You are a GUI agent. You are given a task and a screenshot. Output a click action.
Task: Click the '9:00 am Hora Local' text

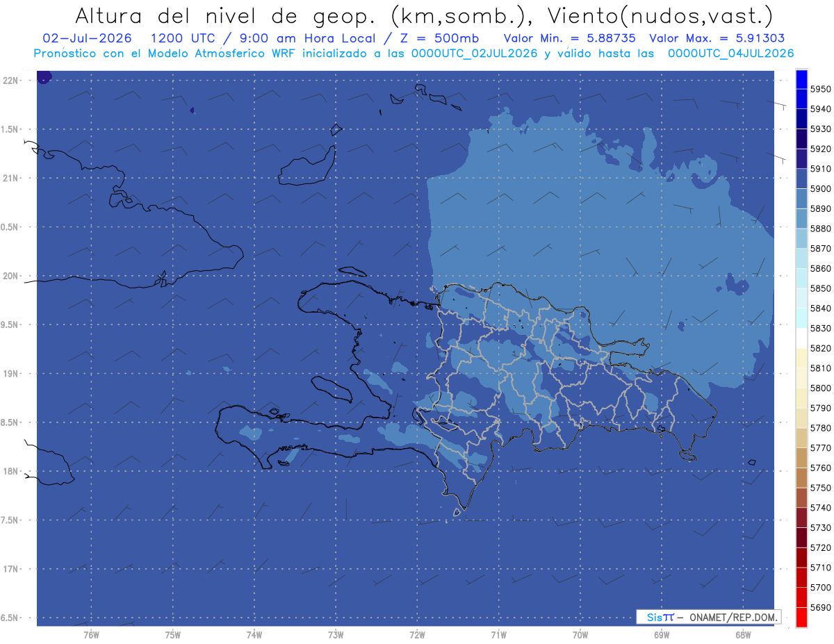pyautogui.click(x=308, y=38)
